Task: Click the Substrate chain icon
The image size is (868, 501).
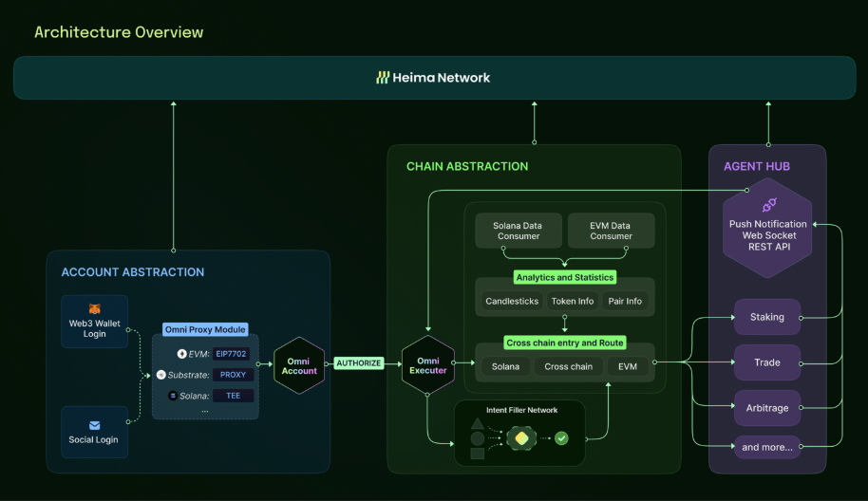Action: tap(160, 375)
